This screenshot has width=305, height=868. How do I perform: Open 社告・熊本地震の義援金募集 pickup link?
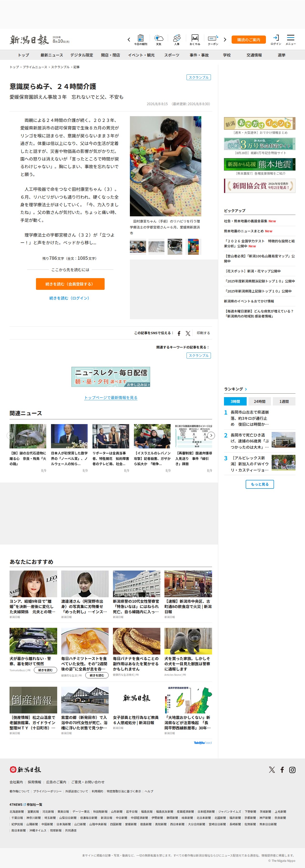click(245, 221)
